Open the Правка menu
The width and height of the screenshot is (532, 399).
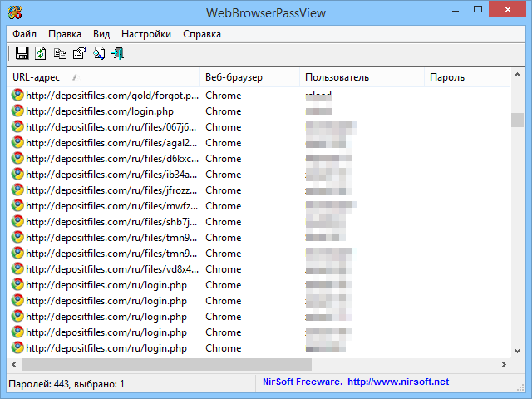(x=65, y=34)
